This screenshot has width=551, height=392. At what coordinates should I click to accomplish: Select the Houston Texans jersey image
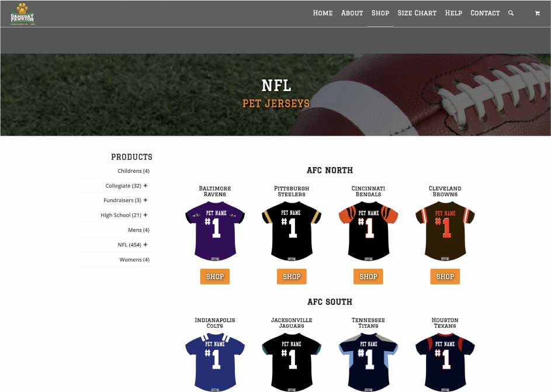(445, 362)
